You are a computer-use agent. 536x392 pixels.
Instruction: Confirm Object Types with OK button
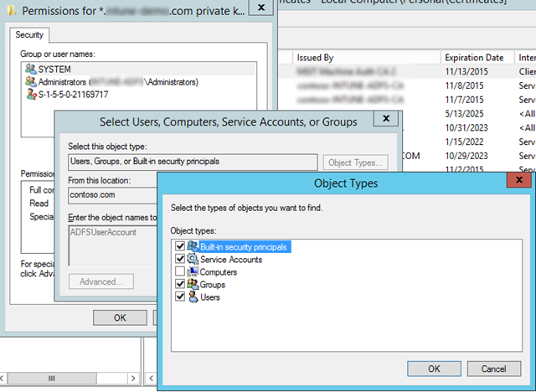tap(434, 369)
